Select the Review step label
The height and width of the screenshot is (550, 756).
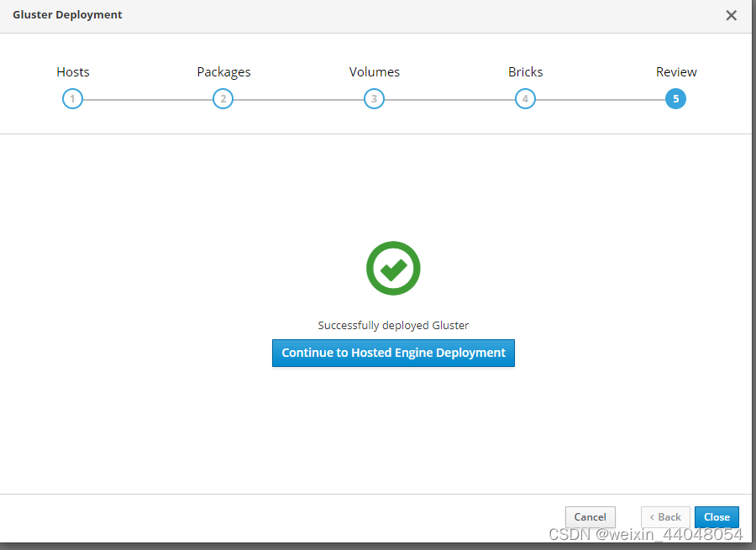pos(676,72)
